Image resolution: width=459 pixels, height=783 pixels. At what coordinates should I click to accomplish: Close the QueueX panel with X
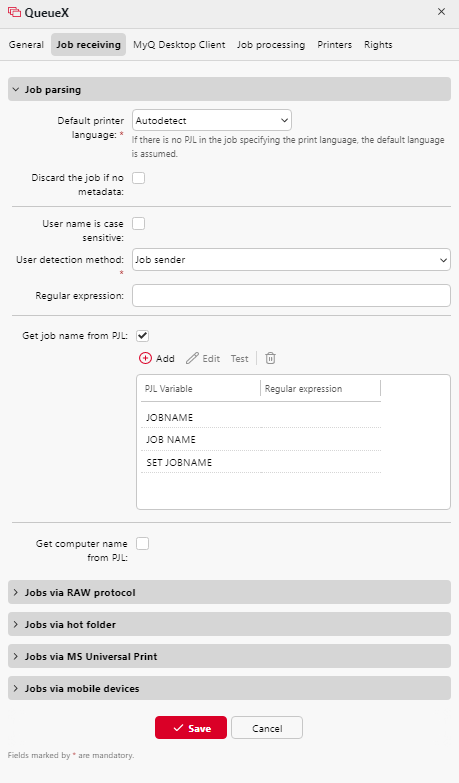(x=442, y=11)
